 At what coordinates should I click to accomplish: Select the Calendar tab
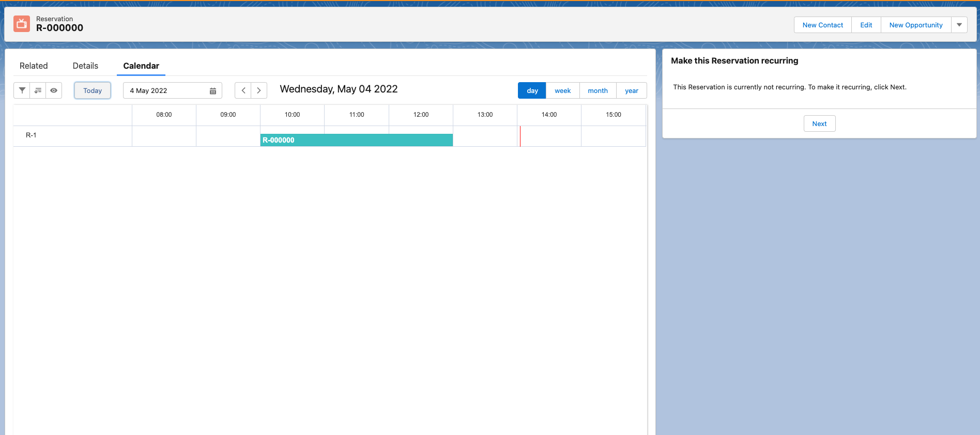(141, 66)
